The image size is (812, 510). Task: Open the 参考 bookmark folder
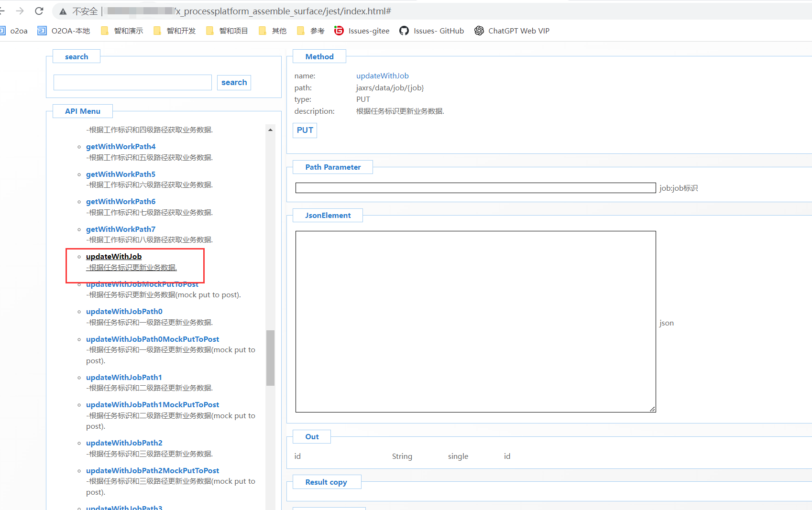pyautogui.click(x=311, y=31)
